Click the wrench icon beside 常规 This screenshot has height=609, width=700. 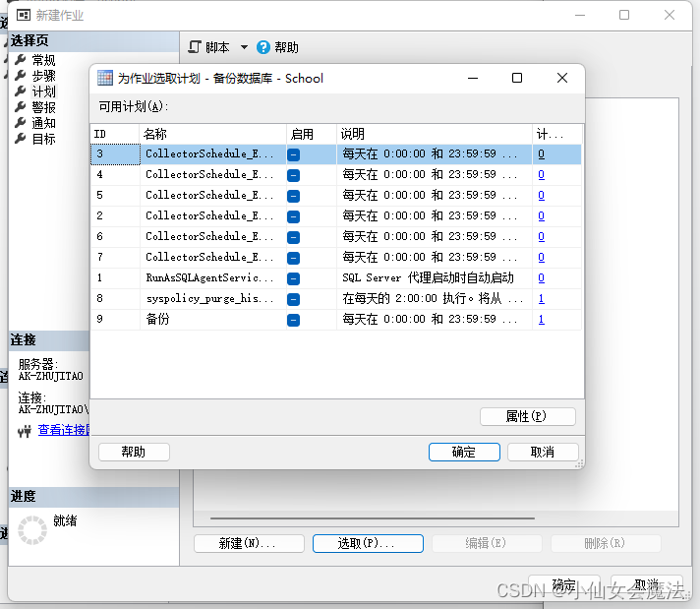[21, 59]
